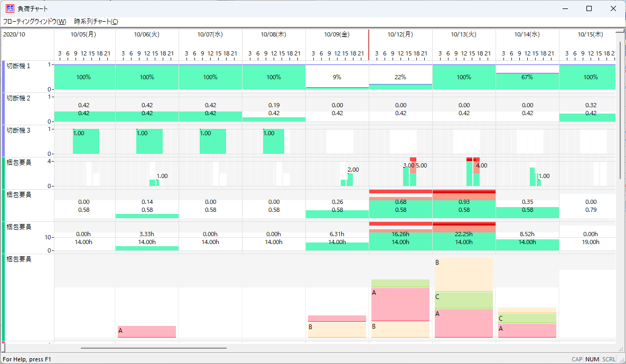Viewport: 626px width, 364px height.
Task: Click the 10/09(金) date column header
Action: click(337, 34)
